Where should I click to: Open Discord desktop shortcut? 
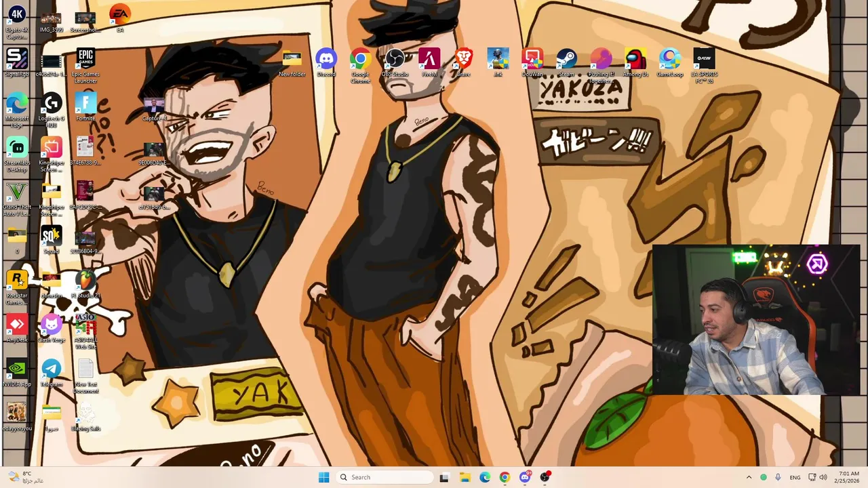click(326, 62)
